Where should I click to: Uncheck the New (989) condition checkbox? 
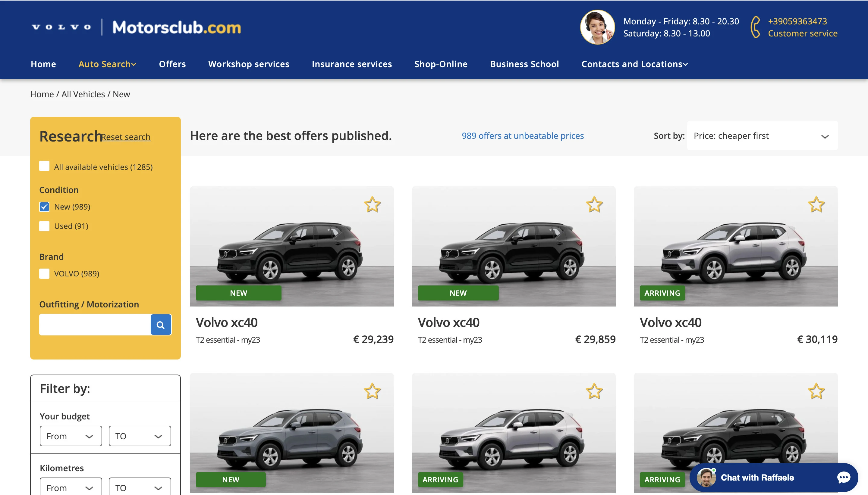(x=44, y=207)
